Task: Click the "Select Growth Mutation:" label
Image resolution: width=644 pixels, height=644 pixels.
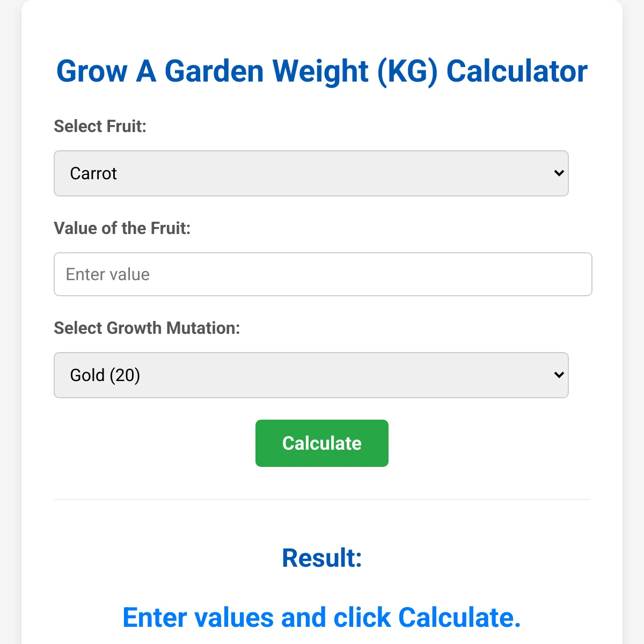Action: [x=147, y=328]
